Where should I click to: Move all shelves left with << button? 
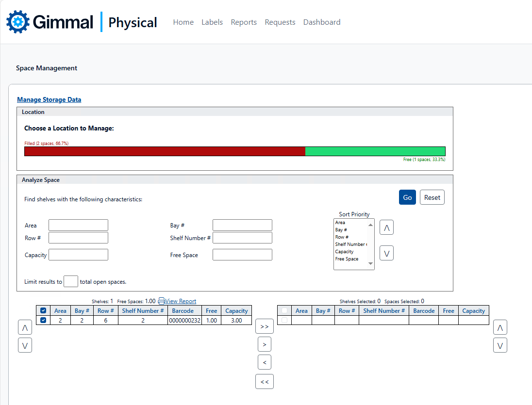(x=265, y=382)
